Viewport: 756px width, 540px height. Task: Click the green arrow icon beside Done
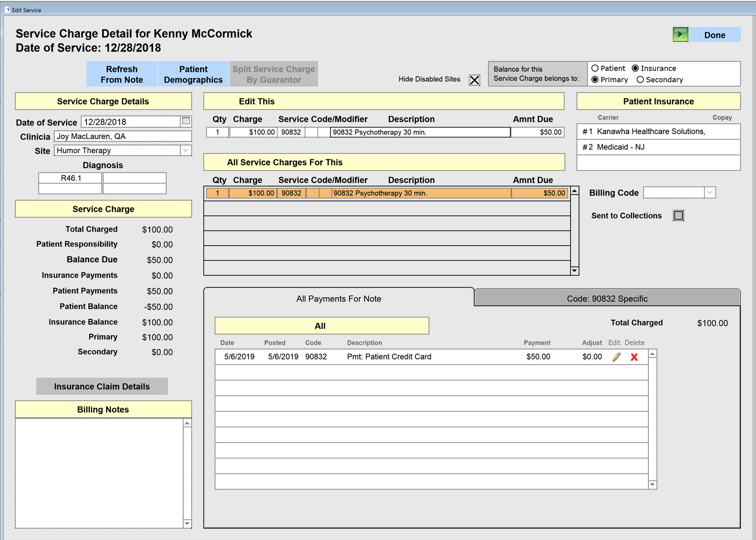click(680, 34)
